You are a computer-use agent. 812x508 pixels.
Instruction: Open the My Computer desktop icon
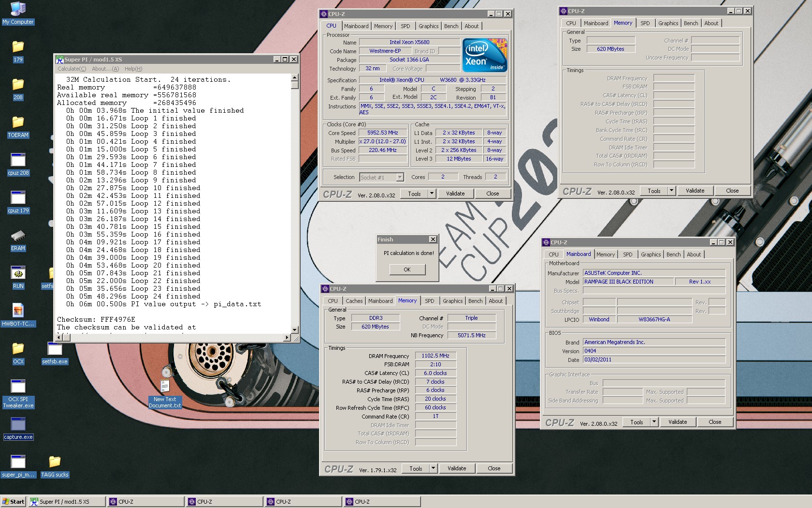18,13
